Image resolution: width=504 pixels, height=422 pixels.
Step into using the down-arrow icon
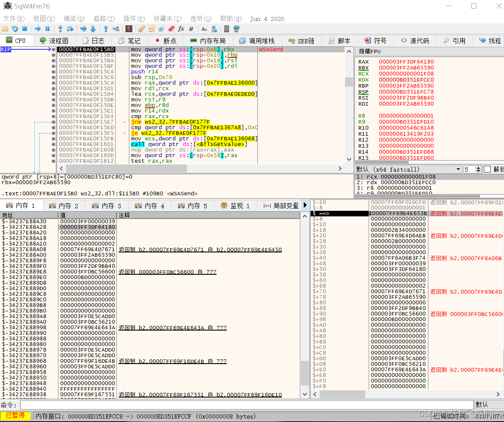click(x=60, y=29)
